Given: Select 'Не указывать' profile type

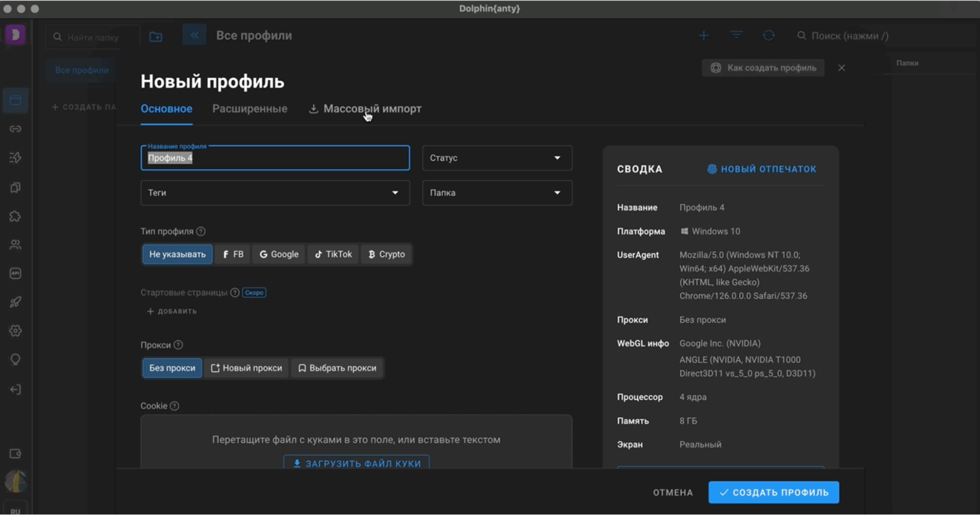Looking at the screenshot, I should tap(177, 254).
